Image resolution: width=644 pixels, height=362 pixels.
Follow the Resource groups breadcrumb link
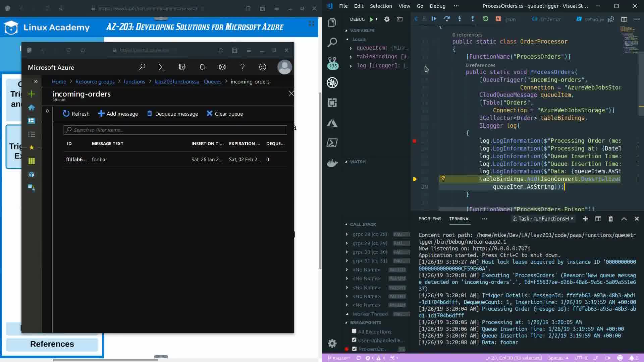tap(95, 81)
